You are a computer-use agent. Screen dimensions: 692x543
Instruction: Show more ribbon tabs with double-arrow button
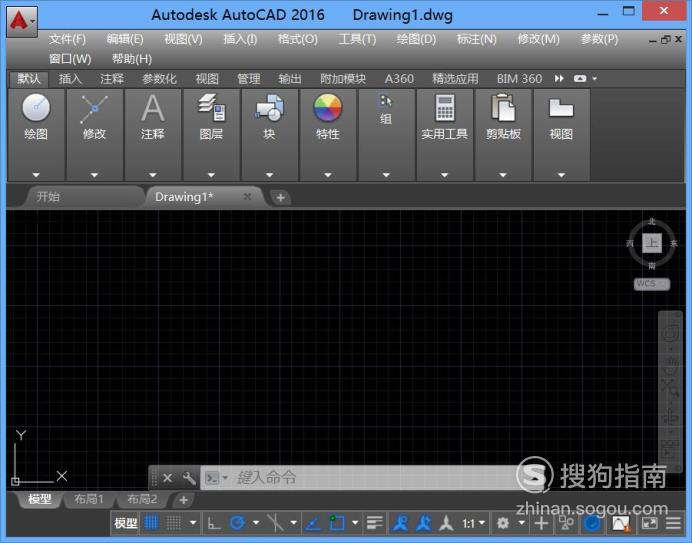click(x=559, y=79)
